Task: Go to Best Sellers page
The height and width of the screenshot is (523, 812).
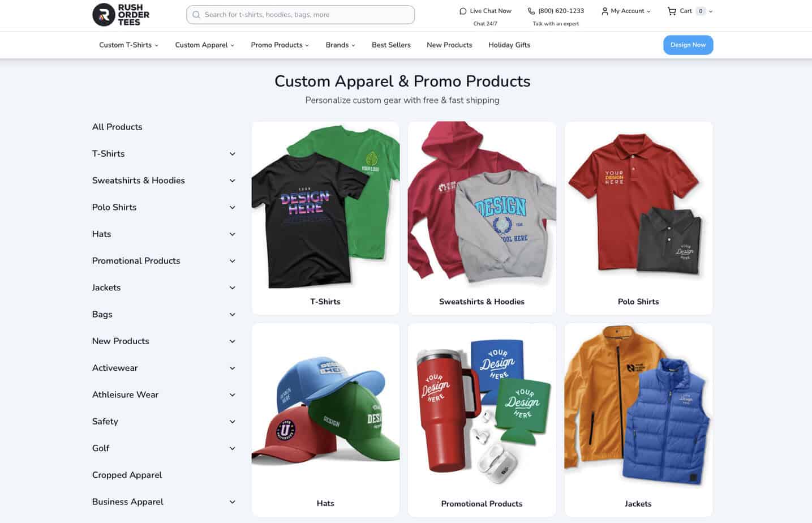Action: click(391, 45)
